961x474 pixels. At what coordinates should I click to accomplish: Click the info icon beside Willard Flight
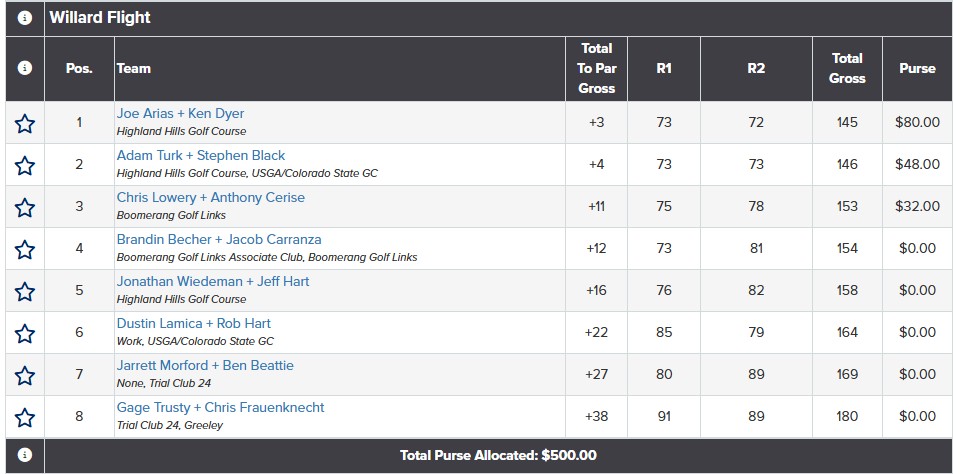pyautogui.click(x=25, y=18)
